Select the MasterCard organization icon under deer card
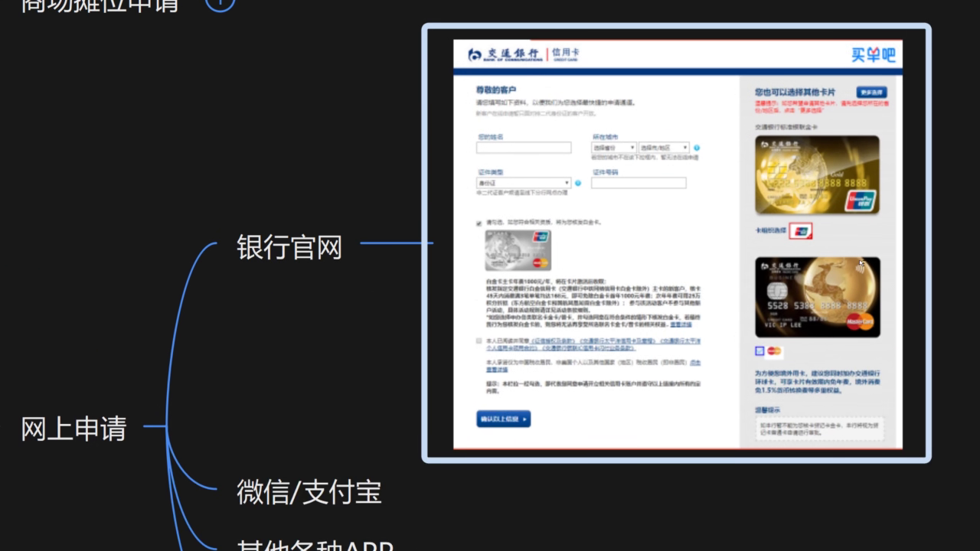 click(775, 351)
